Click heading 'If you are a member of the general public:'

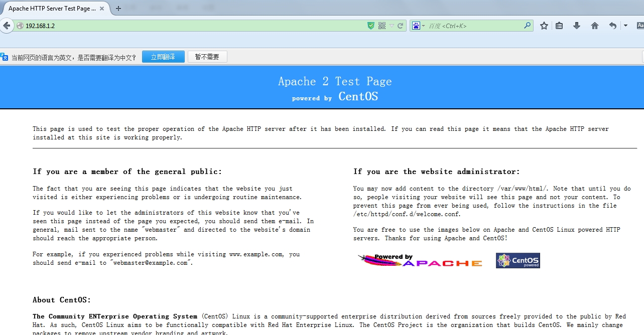(x=127, y=172)
